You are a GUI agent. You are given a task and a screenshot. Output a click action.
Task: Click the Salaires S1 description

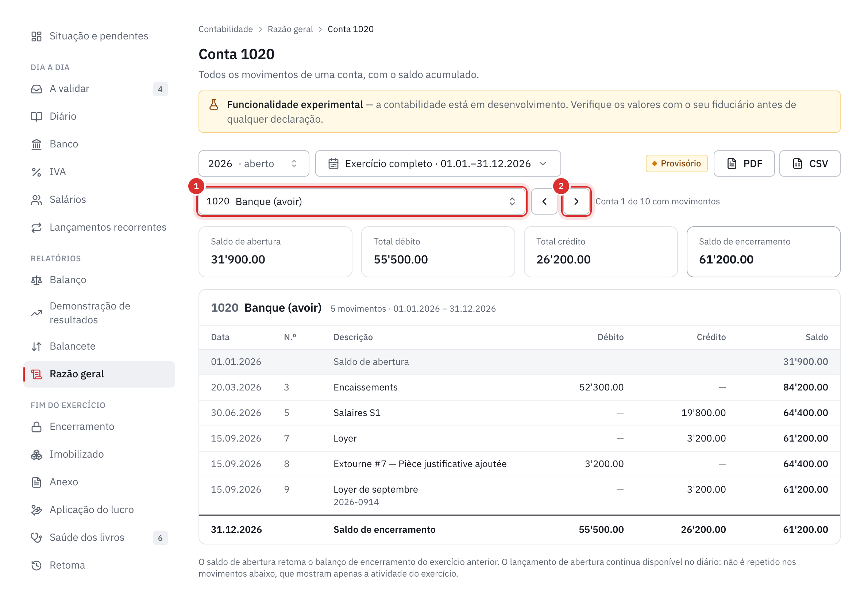[357, 413]
